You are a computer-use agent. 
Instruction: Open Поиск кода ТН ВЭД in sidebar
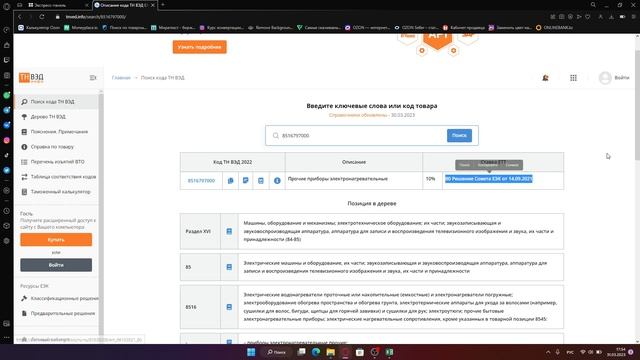tap(56, 102)
